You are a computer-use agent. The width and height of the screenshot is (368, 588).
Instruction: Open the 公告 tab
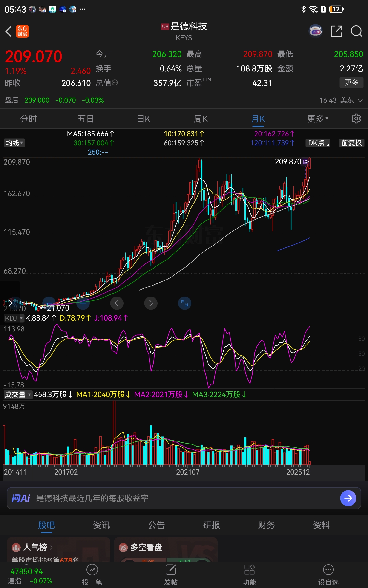[156, 525]
